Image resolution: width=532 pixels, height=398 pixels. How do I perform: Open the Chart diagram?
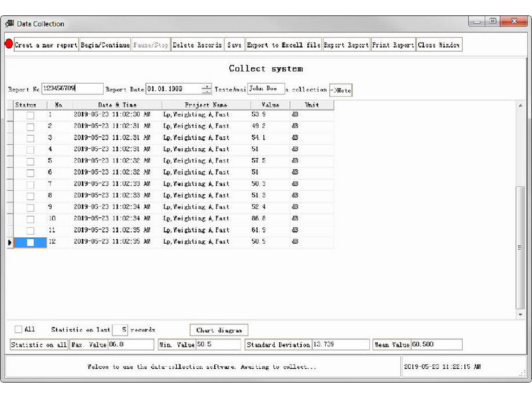coord(219,330)
